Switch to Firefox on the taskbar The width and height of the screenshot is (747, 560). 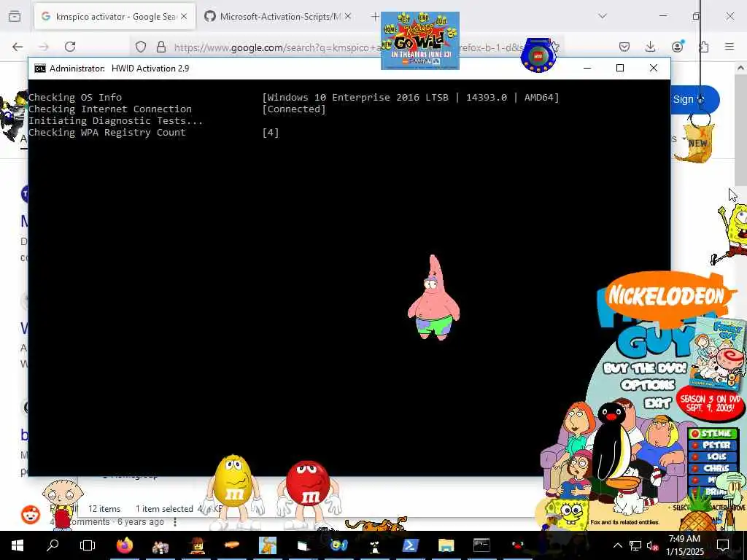pyautogui.click(x=124, y=545)
